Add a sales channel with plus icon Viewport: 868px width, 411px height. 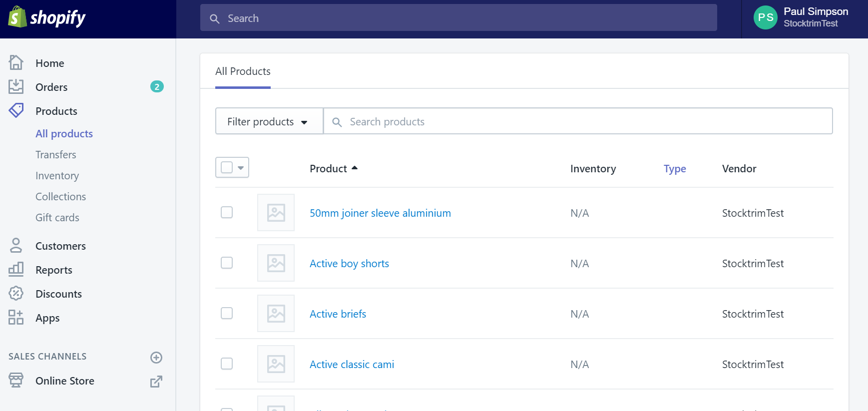click(x=156, y=357)
